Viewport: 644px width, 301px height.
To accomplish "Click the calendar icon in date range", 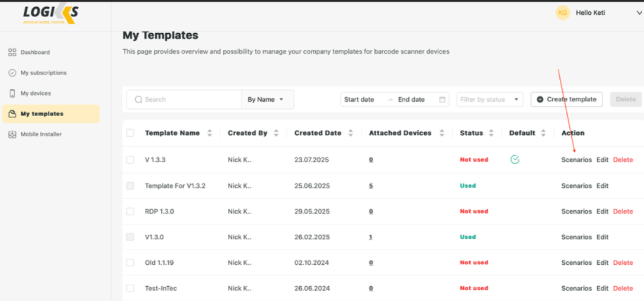I will click(x=442, y=100).
